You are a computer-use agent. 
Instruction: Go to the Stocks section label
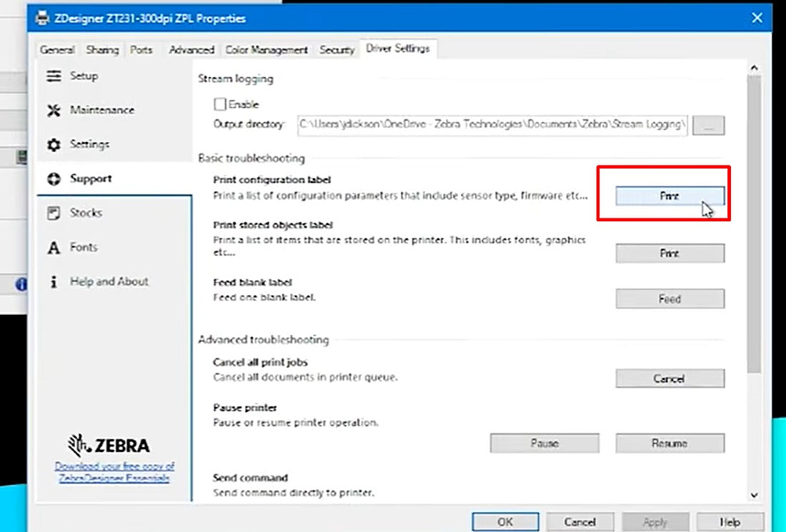pos(86,214)
